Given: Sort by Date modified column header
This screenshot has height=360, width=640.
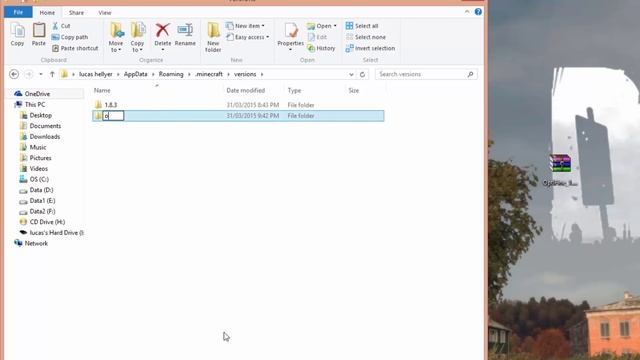Looking at the screenshot, I should point(246,90).
